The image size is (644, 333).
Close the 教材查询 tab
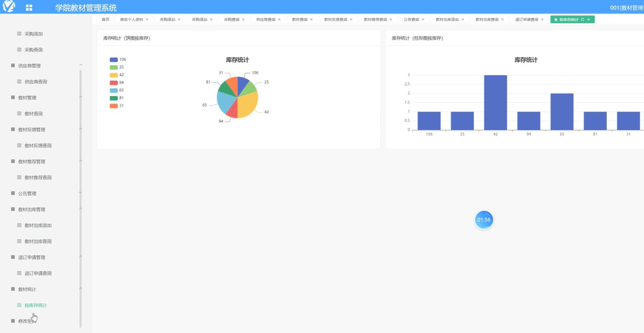pyautogui.click(x=311, y=20)
